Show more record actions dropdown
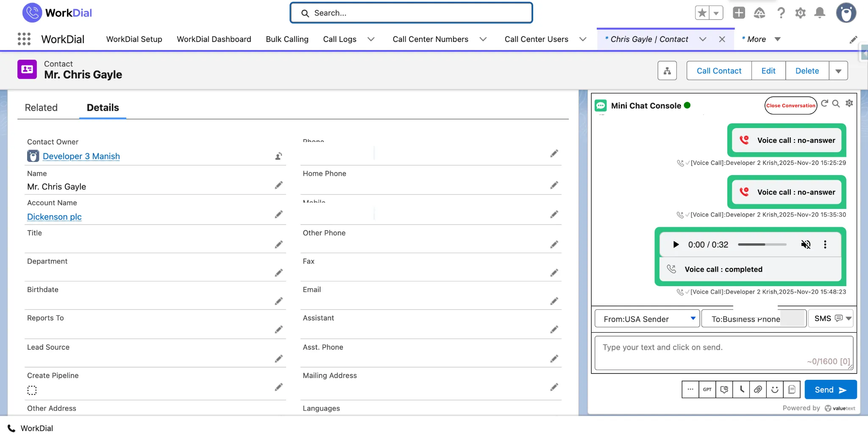 838,71
